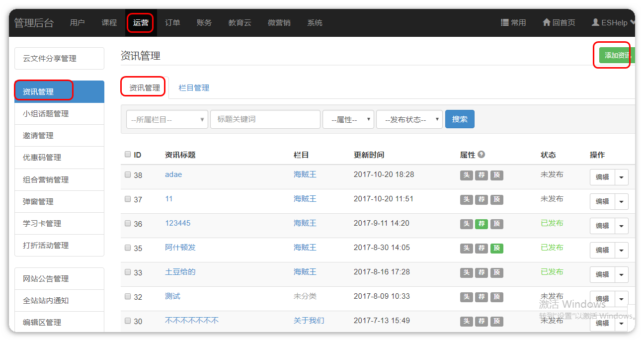Click the 头 badge in row 38

point(466,175)
